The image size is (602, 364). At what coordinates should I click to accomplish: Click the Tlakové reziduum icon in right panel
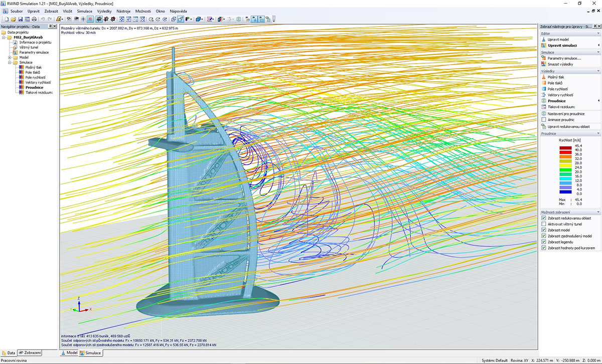[543, 106]
